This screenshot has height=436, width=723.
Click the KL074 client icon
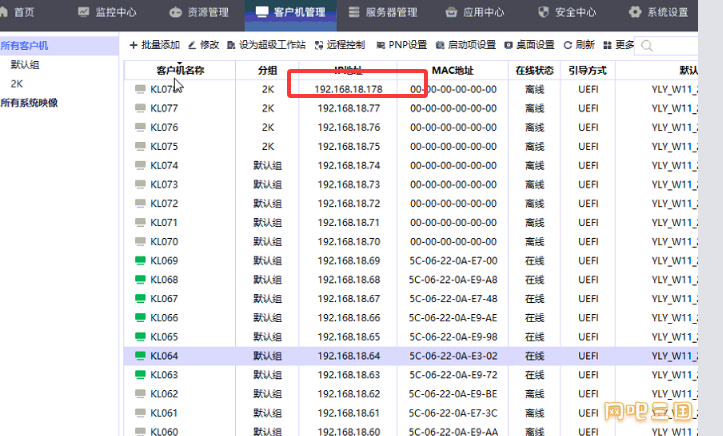(x=140, y=165)
